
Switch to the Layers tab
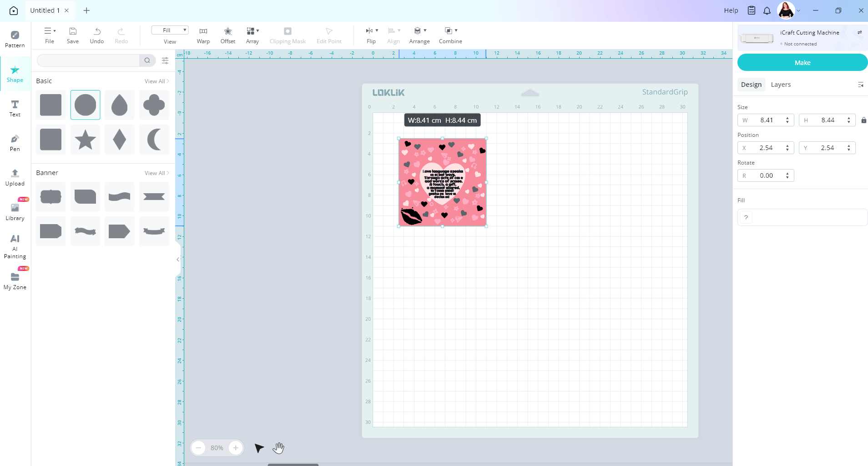click(781, 85)
